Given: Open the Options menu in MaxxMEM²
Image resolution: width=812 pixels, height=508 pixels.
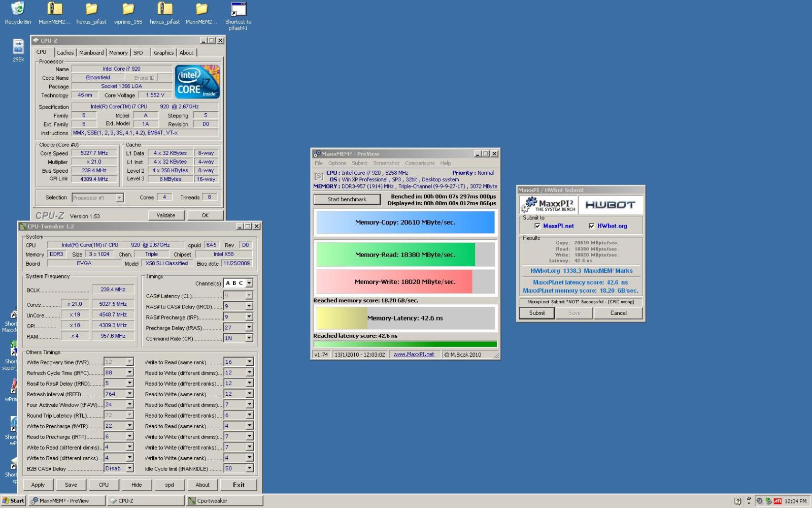Looking at the screenshot, I should point(337,164).
